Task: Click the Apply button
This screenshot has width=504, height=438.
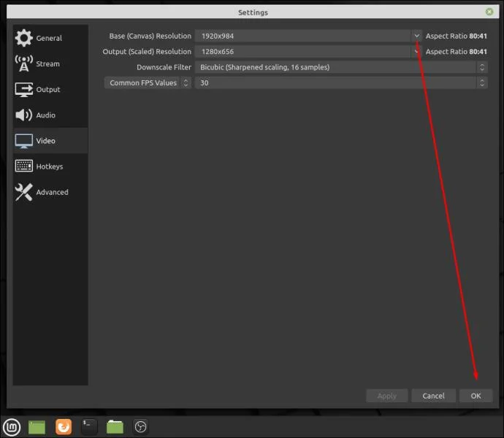Action: click(x=386, y=396)
